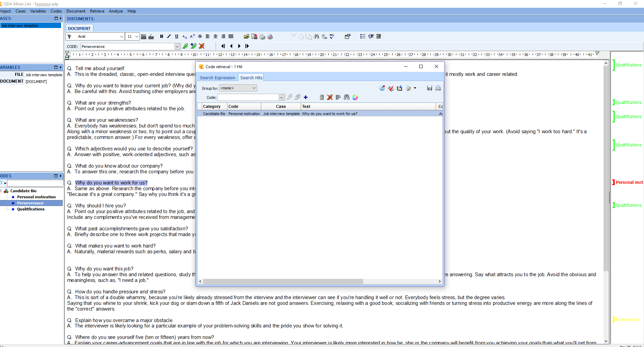This screenshot has height=347, width=644.
Task: Click the open folder icon in toolbar
Action: 246,36
